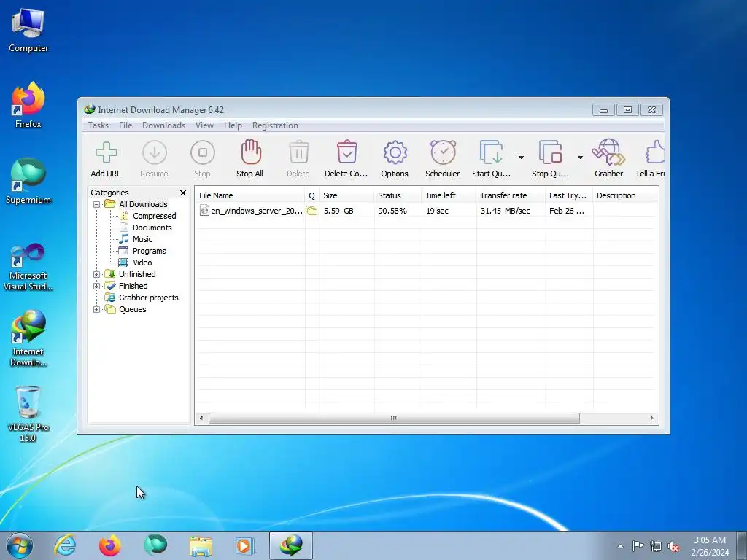Open the Firefox desktop shortcut

(x=28, y=105)
